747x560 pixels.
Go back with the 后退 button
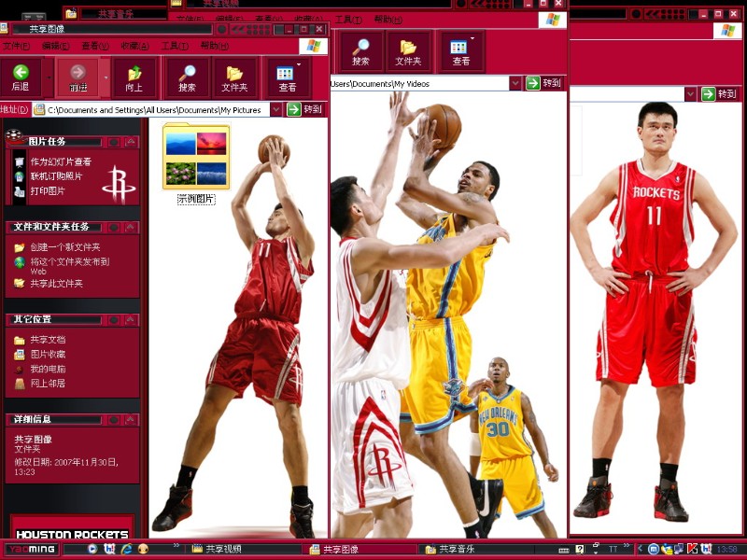point(21,78)
